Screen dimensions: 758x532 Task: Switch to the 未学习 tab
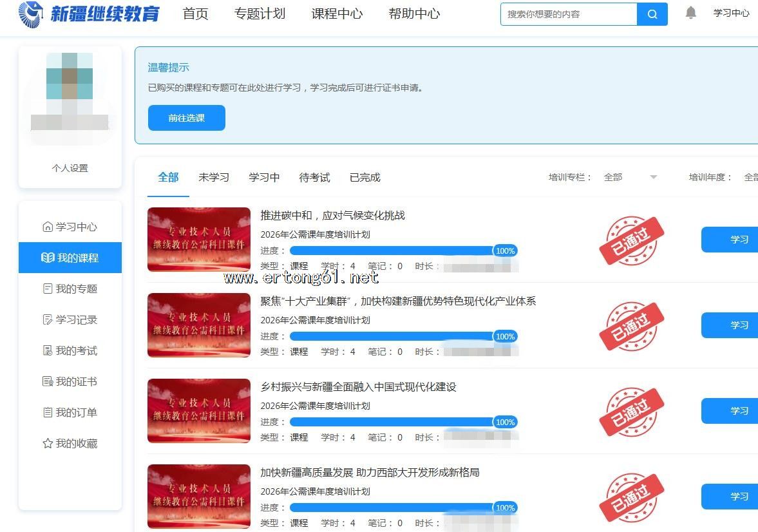point(214,177)
